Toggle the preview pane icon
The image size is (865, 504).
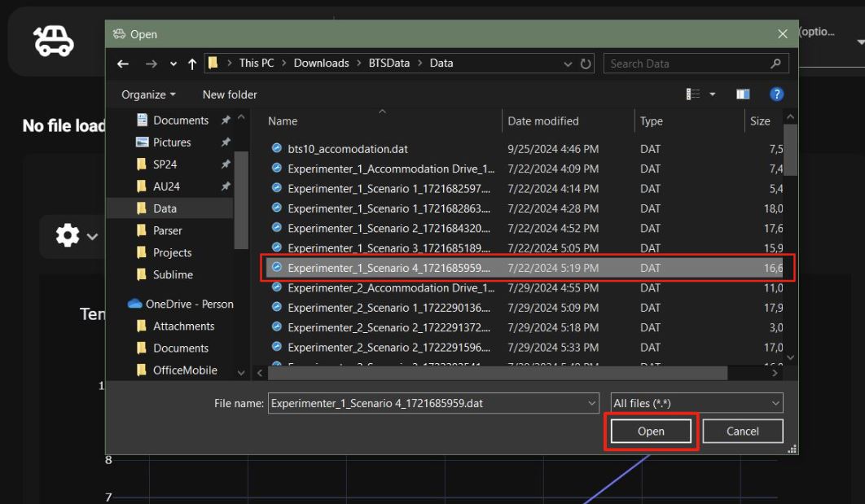743,94
